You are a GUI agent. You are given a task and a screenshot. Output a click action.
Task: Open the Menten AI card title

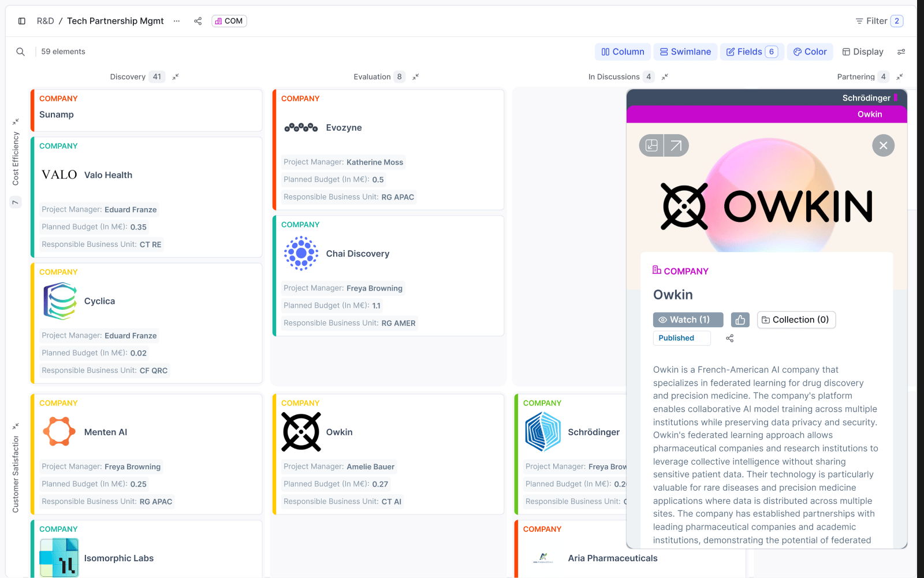tap(106, 432)
